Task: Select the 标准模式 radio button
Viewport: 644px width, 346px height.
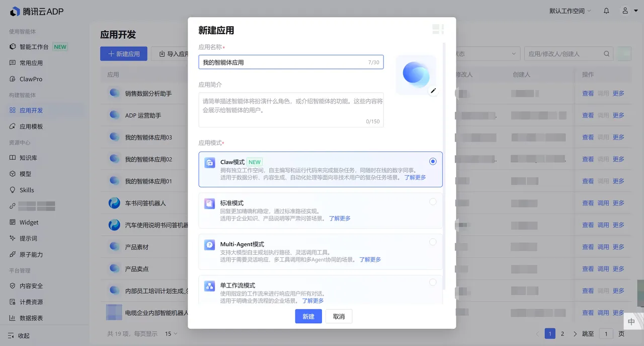Action: [433, 201]
